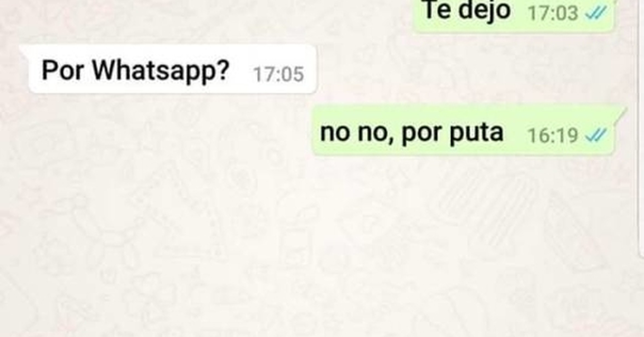Click the 17:05 timestamp on the white bubble
644x337 pixels.
[278, 75]
